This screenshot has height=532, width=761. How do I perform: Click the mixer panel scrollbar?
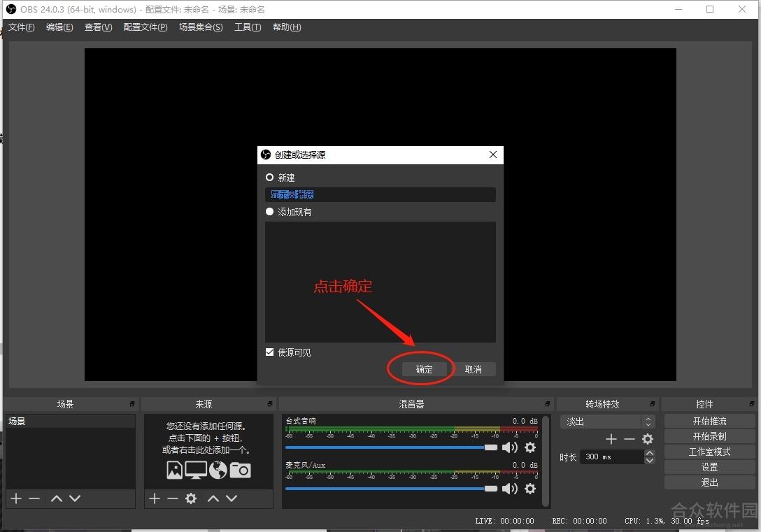(546, 461)
